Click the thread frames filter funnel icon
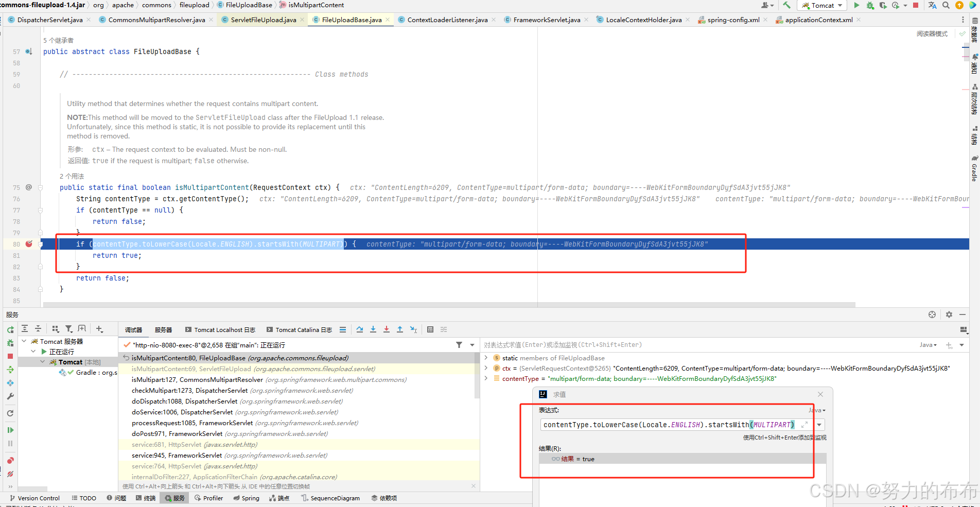The image size is (980, 507). click(x=459, y=345)
